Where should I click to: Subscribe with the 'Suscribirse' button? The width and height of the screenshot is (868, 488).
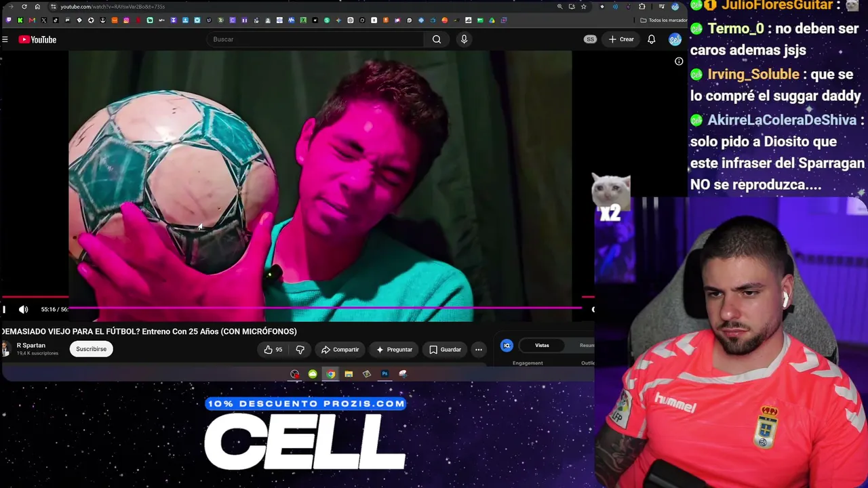click(91, 349)
